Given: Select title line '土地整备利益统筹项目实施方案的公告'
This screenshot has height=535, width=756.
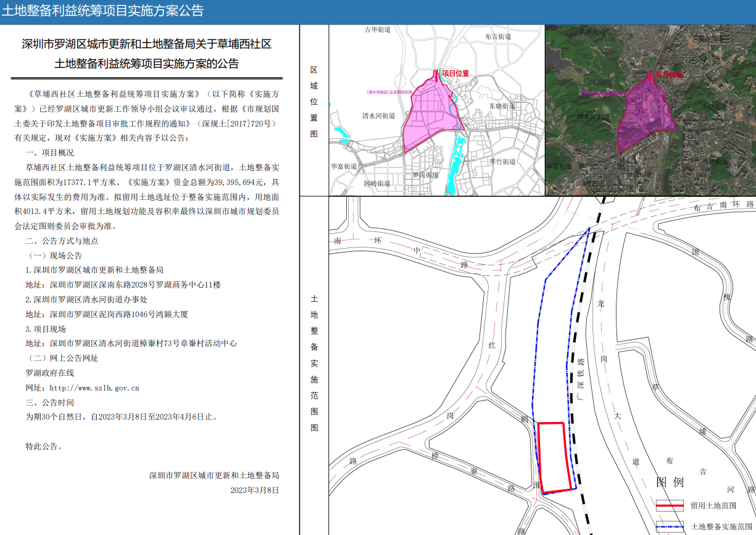Looking at the screenshot, I should click(x=146, y=64).
